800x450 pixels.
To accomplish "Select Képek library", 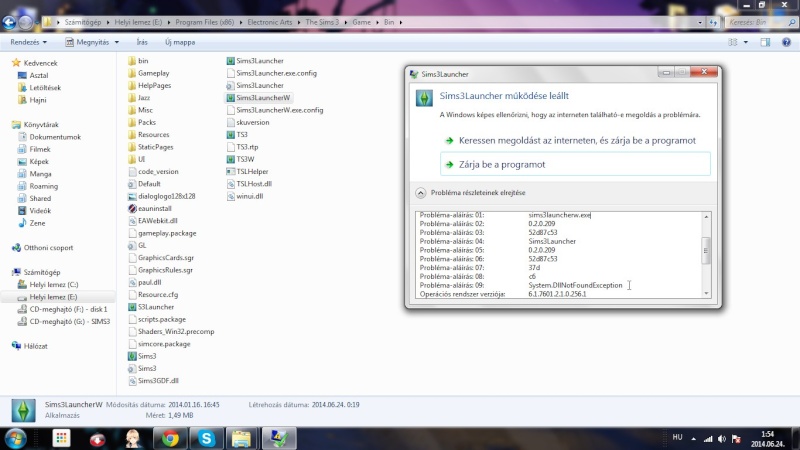I will point(34,161).
